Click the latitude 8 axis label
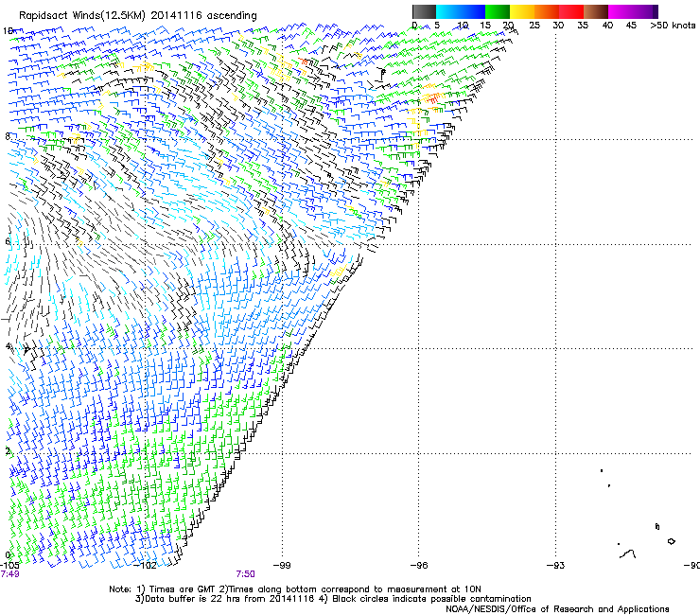The width and height of the screenshot is (700, 615). coord(8,136)
